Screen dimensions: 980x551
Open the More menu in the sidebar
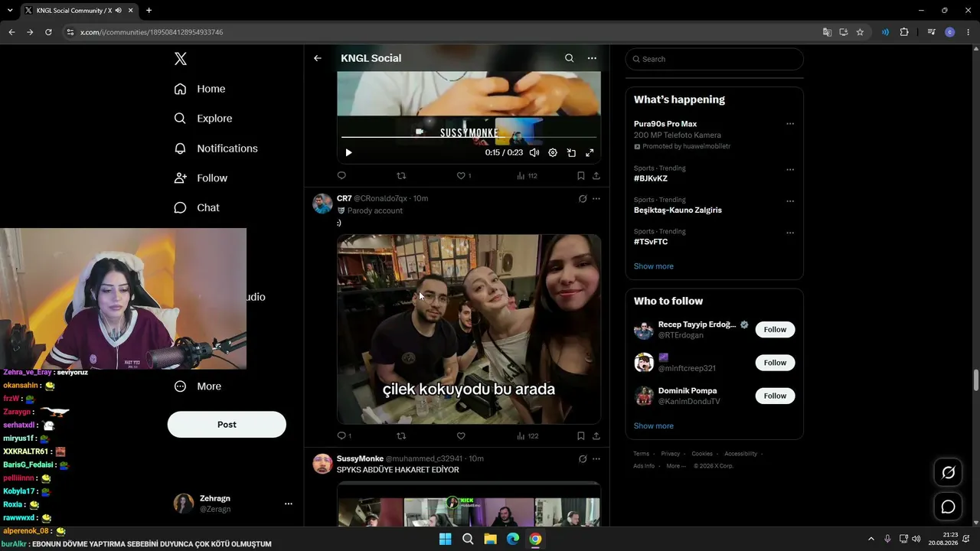click(198, 386)
